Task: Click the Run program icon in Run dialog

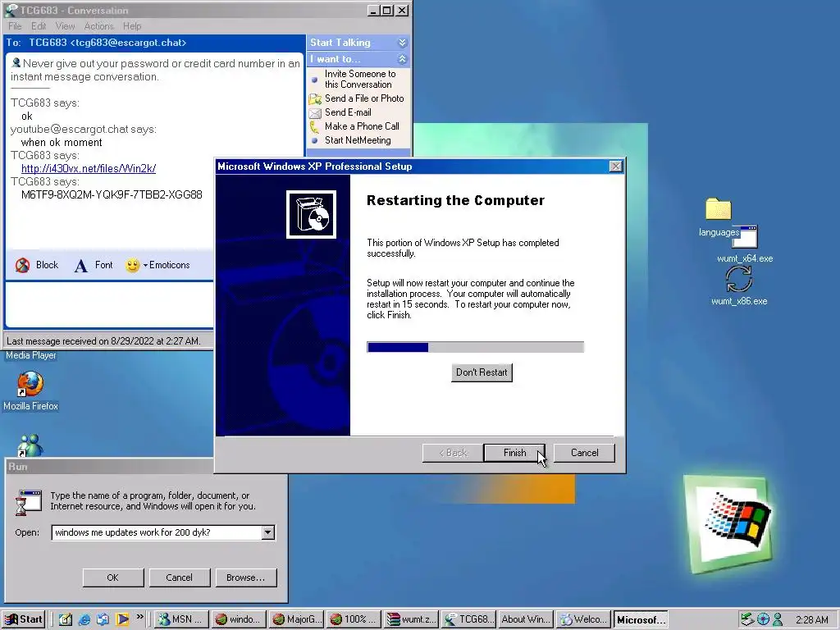Action: pos(29,502)
